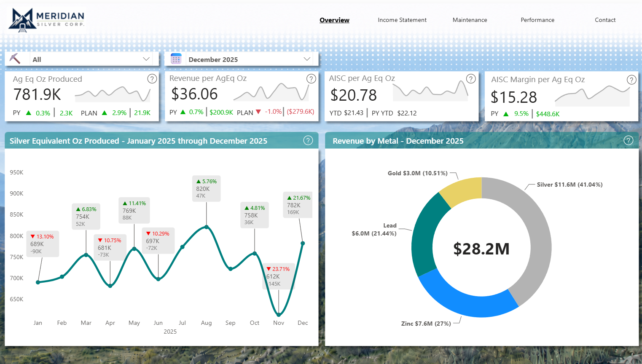This screenshot has height=364, width=642.
Task: Open help icon on Revenue by Metal chart
Action: pos(629,141)
